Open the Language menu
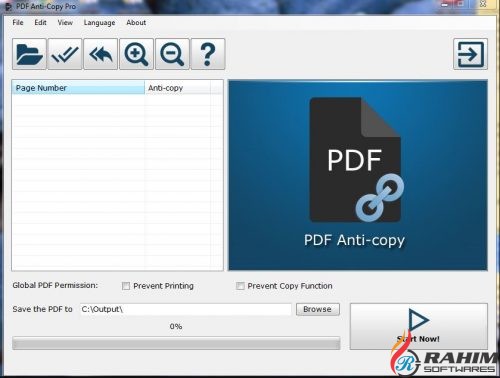Image resolution: width=500 pixels, height=378 pixels. pyautogui.click(x=99, y=23)
